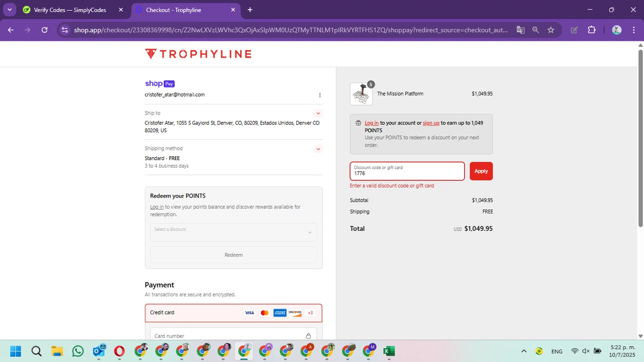Open Chrome three-dot menu

pyautogui.click(x=634, y=30)
